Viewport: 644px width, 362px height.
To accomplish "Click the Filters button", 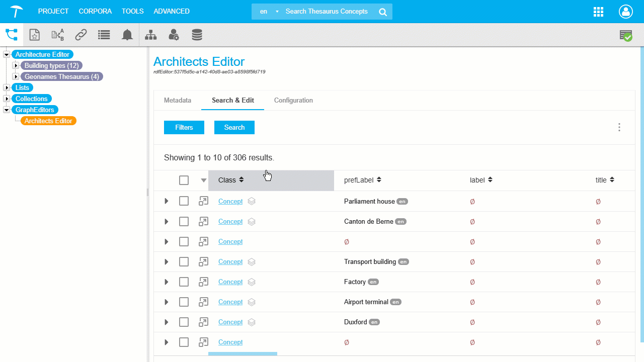I will pyautogui.click(x=184, y=128).
